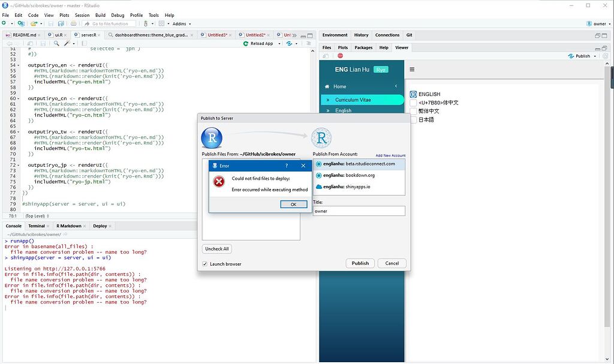Click the Uncheck All button
Screen dimensions: 614x364
coord(216,248)
